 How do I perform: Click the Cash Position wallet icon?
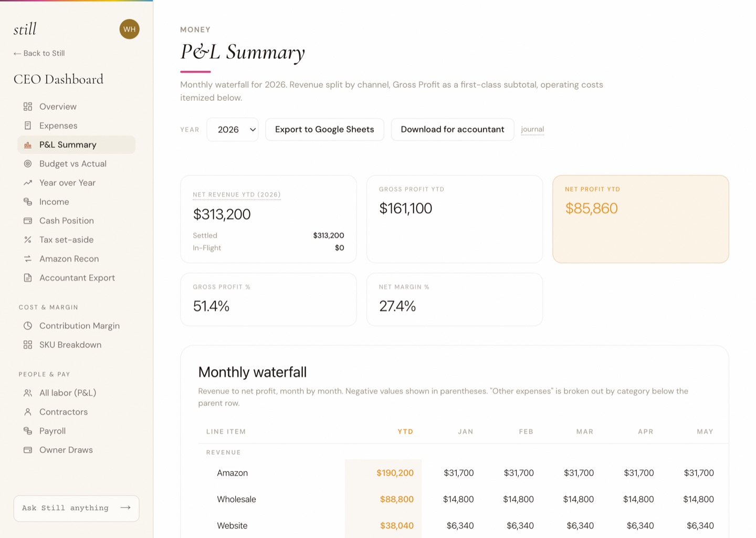pos(28,221)
